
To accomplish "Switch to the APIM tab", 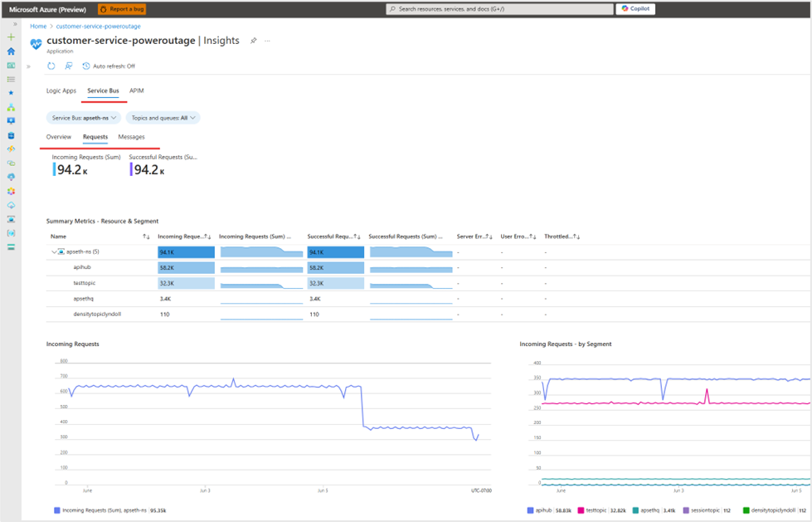I will 137,90.
